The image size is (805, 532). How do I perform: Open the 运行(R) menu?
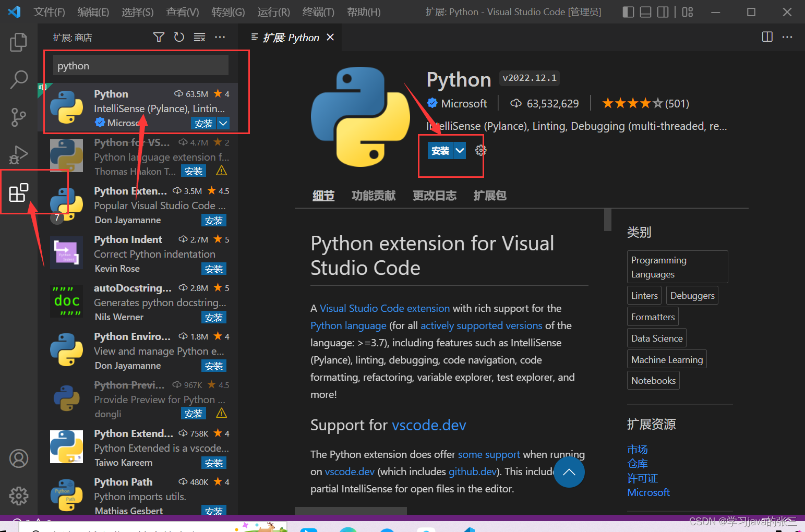tap(273, 12)
